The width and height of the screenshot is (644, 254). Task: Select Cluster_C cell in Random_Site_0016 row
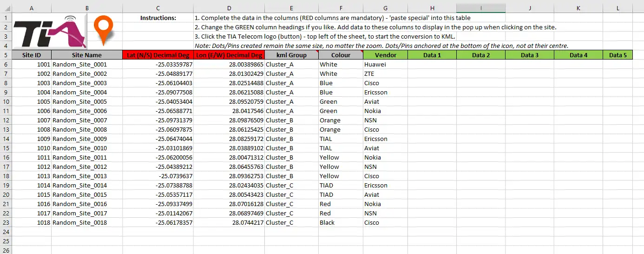[291, 204]
